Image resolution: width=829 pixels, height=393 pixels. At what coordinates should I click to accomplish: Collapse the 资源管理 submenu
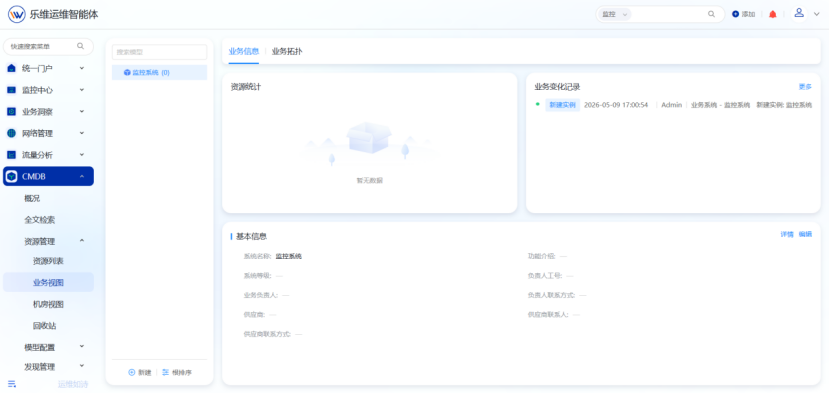82,241
